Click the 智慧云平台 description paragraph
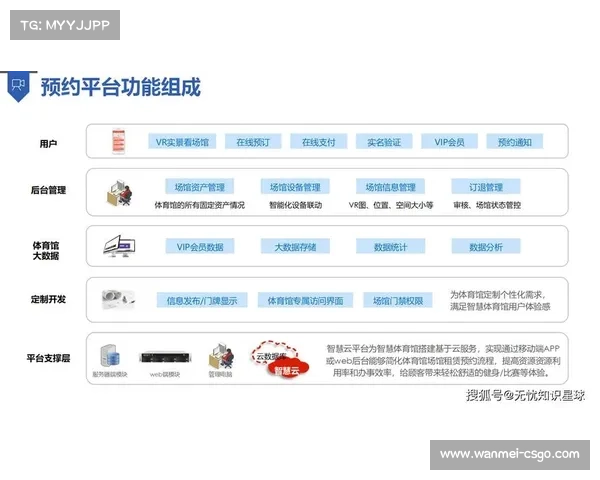The image size is (600, 480). [x=443, y=361]
